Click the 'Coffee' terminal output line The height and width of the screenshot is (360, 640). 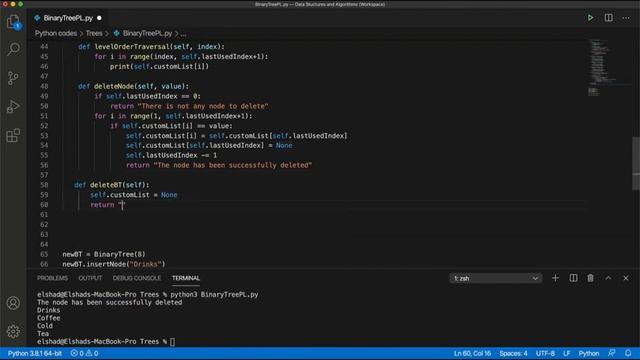[x=49, y=318]
